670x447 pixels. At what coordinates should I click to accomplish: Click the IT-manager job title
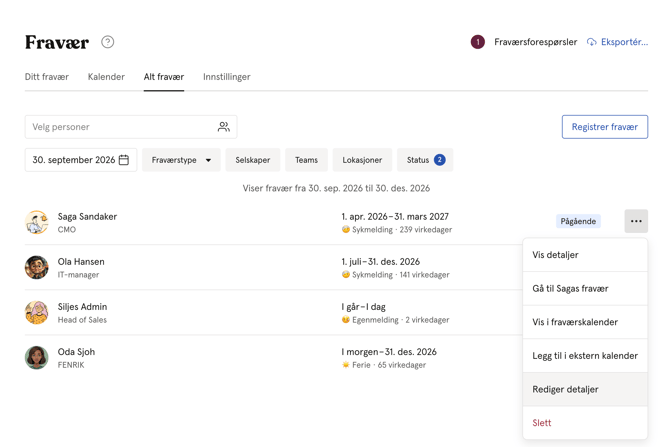click(x=78, y=274)
